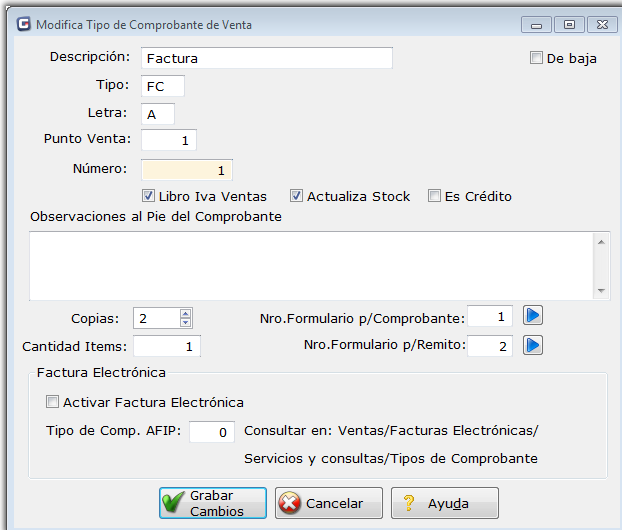
Task: Toggle the De baja checkbox
Action: [x=536, y=58]
